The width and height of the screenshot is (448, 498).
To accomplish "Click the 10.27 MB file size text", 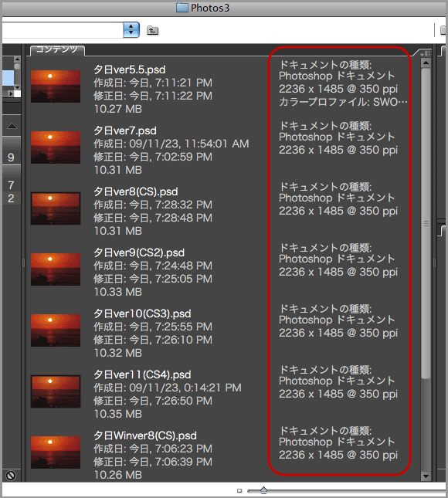I will tap(118, 110).
